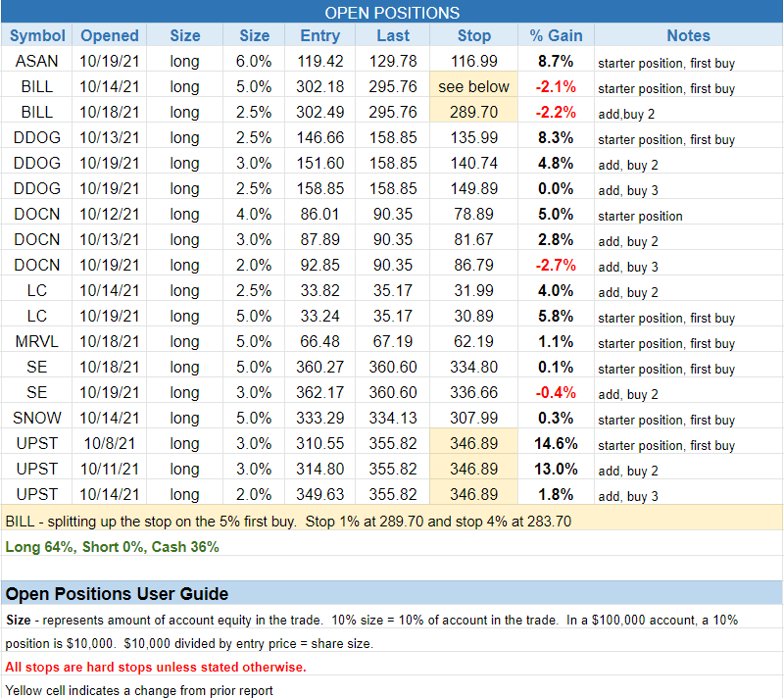The image size is (784, 698).
Task: Click the 14.6% gain cell
Action: coord(556,443)
